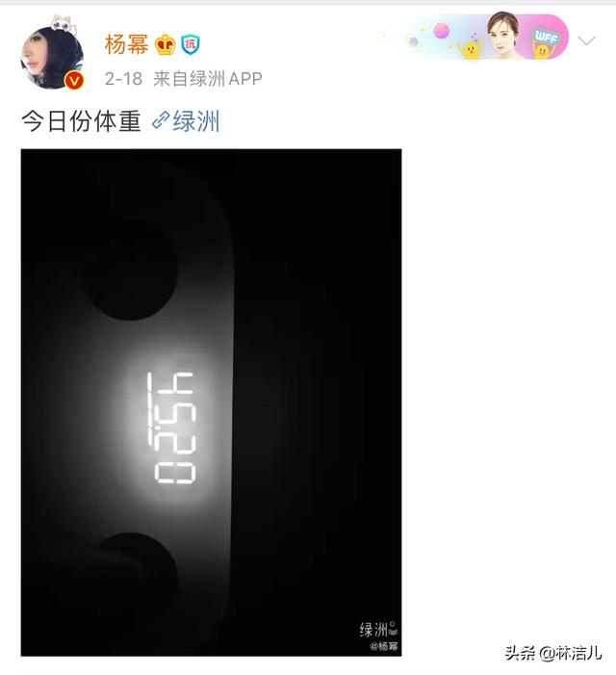Open the 杨幂 username link
Screen dimensions: 616x675
pos(126,44)
